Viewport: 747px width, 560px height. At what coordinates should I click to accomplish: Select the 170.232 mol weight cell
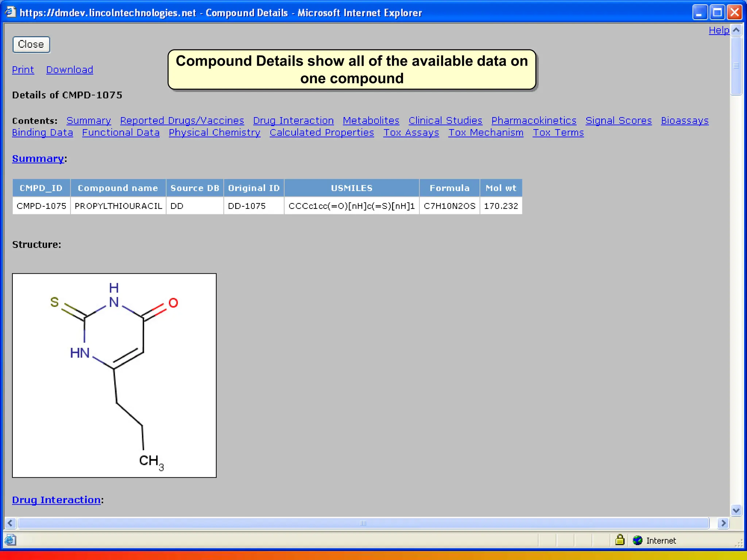(x=501, y=206)
